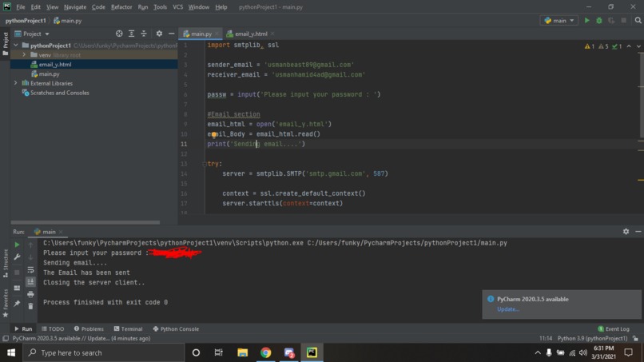
Task: Switch to the email_y.html editor tab
Action: point(251,34)
